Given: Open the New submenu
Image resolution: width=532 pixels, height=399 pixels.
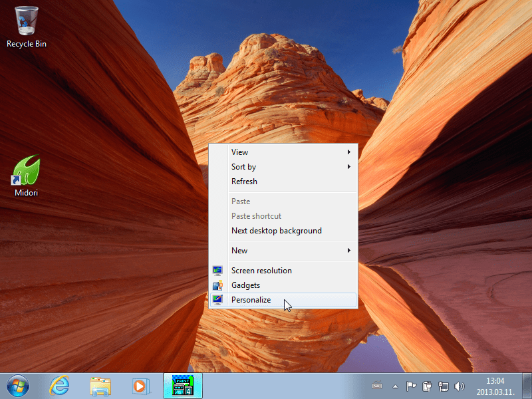Looking at the screenshot, I should (x=283, y=251).
